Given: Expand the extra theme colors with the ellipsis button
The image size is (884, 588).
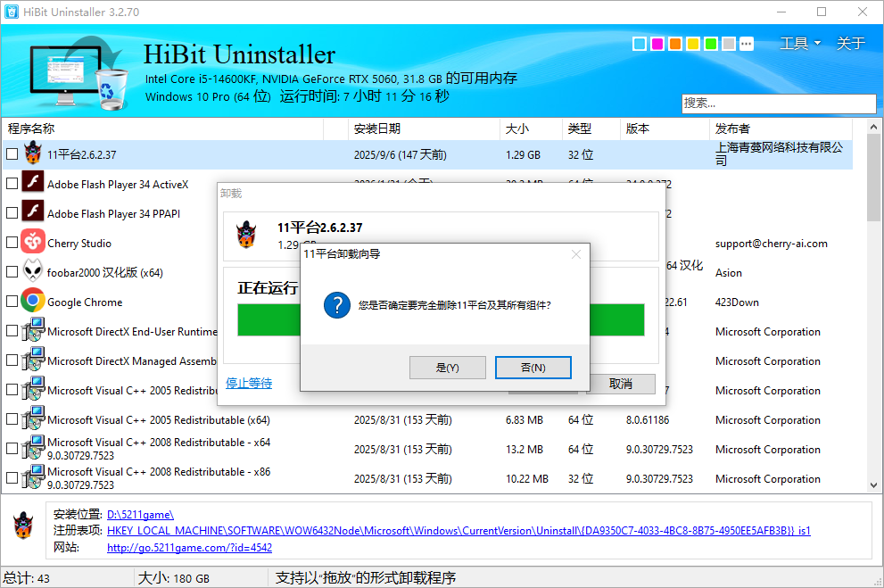Looking at the screenshot, I should (x=747, y=43).
